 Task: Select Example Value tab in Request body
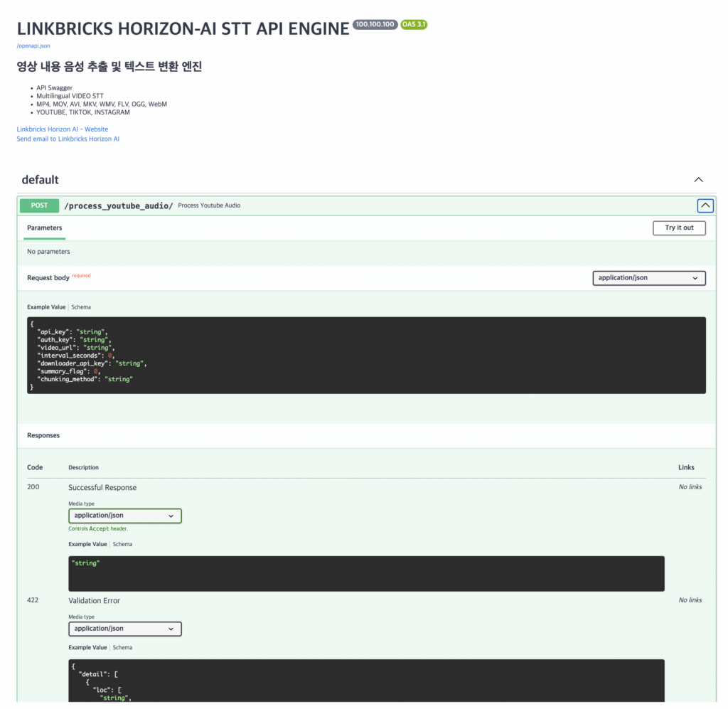coord(46,307)
